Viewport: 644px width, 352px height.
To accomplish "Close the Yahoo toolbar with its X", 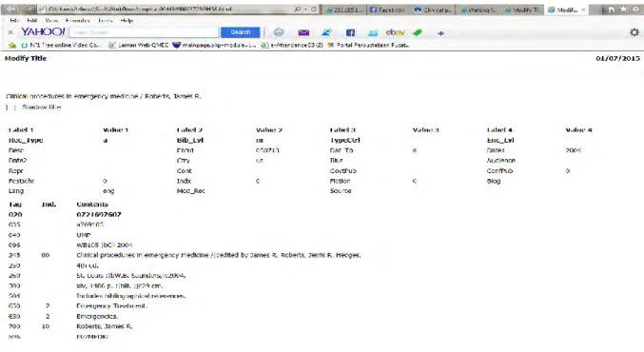I will pos(10,32).
